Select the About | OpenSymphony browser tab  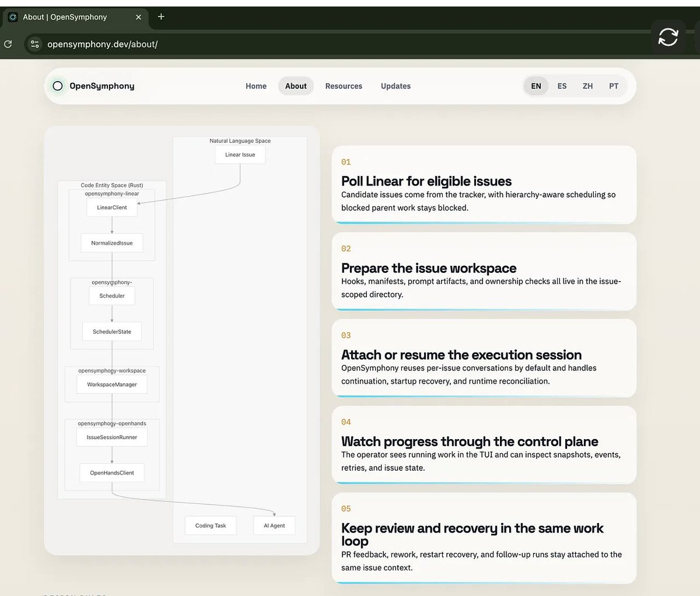tap(76, 17)
